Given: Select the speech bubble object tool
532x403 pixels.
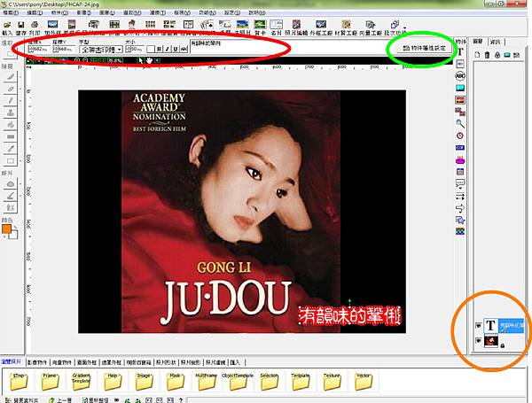Looking at the screenshot, I should pos(460,184).
